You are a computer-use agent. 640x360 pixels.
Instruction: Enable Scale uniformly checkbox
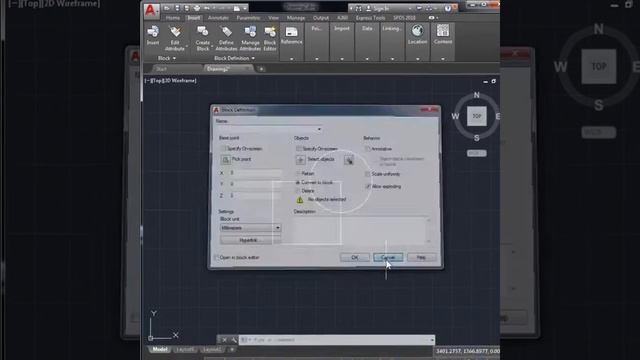click(367, 174)
